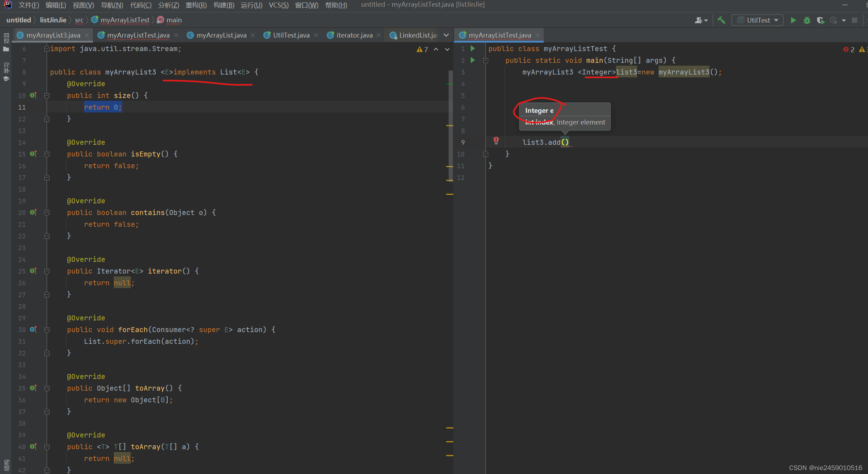Place cursor inside list3.add() parentheses
868x474 pixels.
click(565, 142)
